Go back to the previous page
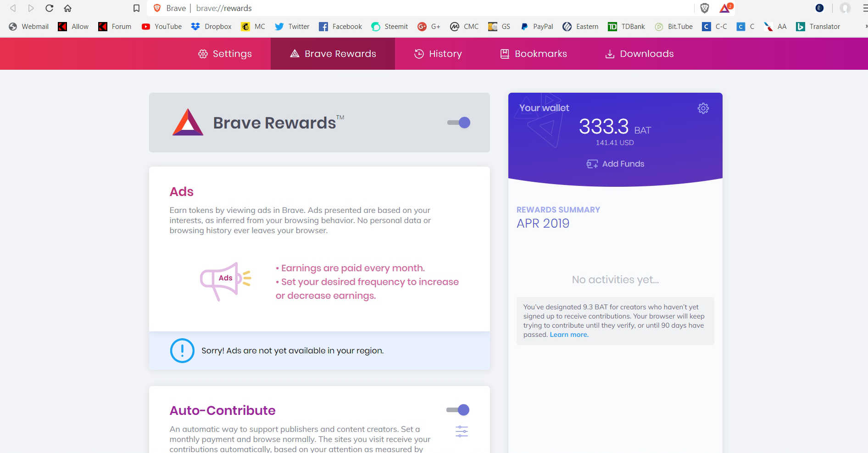The image size is (868, 453). tap(13, 8)
